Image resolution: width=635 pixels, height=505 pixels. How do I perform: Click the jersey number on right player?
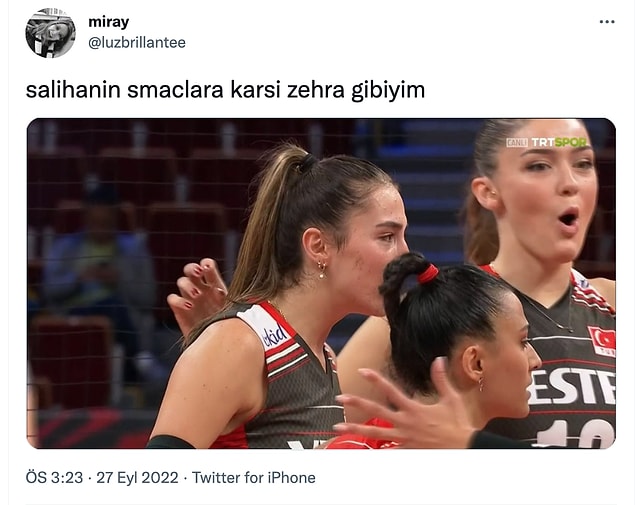pos(576,433)
